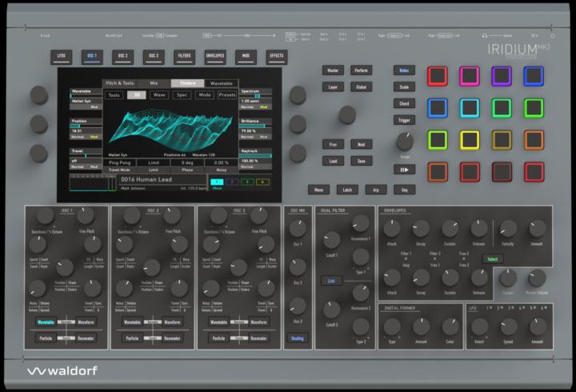This screenshot has height=392, width=576.
Task: Open the Ping Pong travel mode field
Action: click(x=120, y=162)
